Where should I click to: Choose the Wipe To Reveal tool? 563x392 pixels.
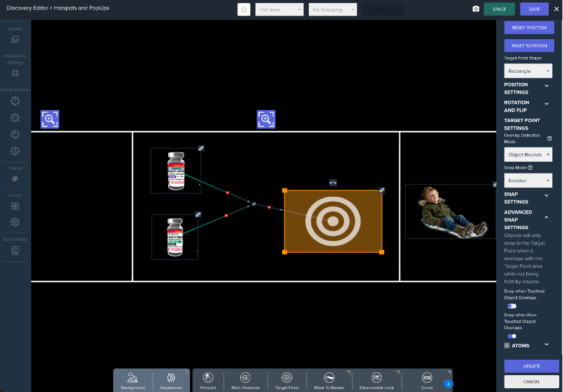coord(333,380)
